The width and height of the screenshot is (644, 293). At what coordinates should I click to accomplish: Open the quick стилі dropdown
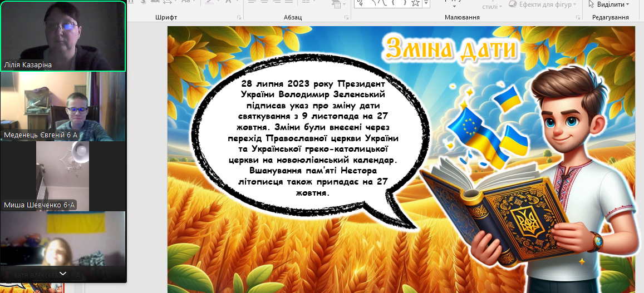[492, 7]
